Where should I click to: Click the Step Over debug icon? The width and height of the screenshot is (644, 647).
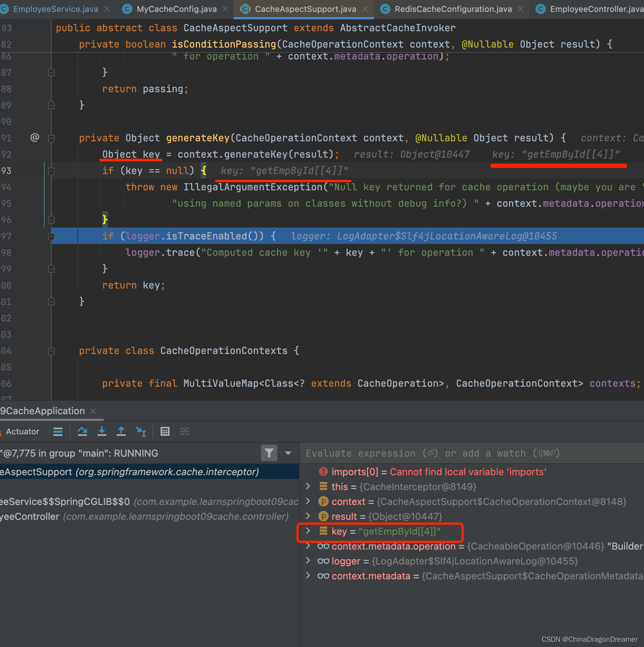[x=83, y=431]
